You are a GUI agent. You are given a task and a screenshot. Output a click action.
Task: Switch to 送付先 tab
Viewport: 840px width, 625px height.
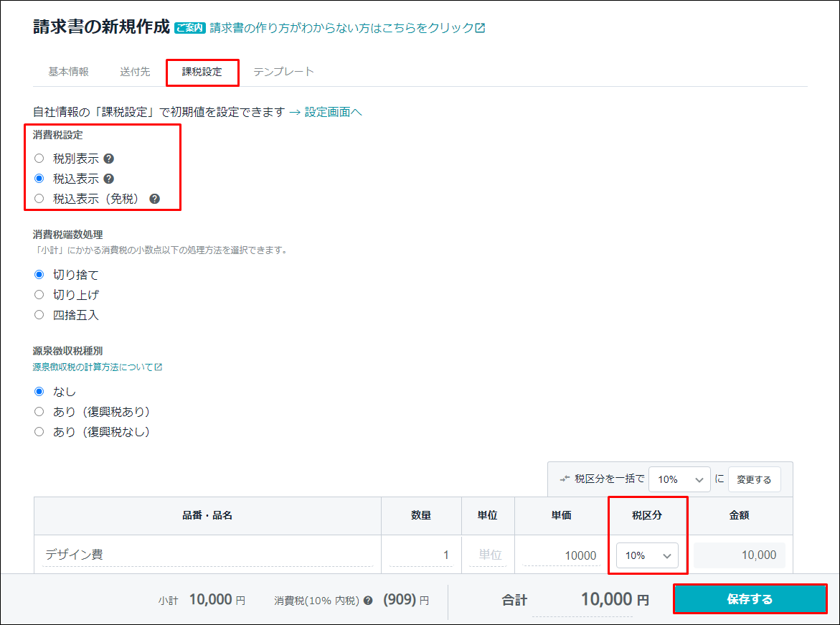click(x=135, y=72)
